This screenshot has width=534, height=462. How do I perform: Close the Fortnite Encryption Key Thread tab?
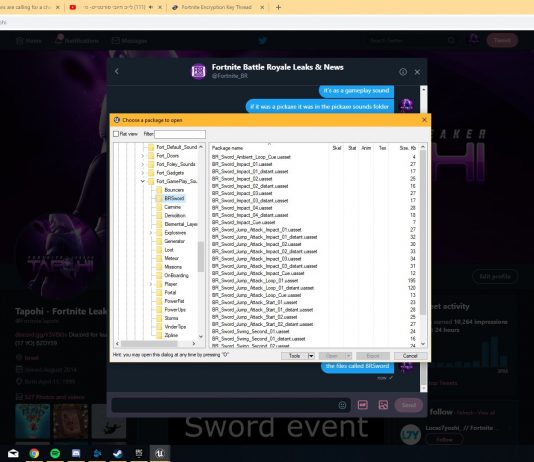[262, 7]
